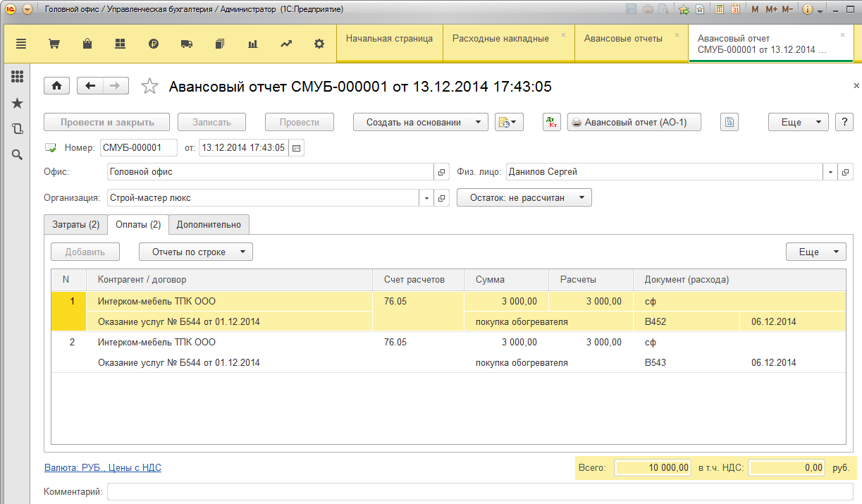The height and width of the screenshot is (504, 862).
Task: Open the document report icon button
Action: pyautogui.click(x=729, y=122)
